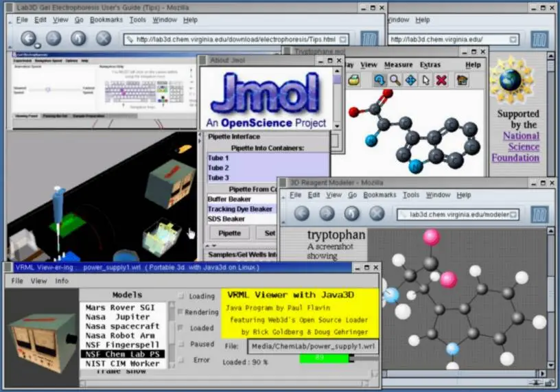
Task: Click Stop icon in Lab3D Gel Electrophoresis window
Action: pyautogui.click(x=104, y=38)
